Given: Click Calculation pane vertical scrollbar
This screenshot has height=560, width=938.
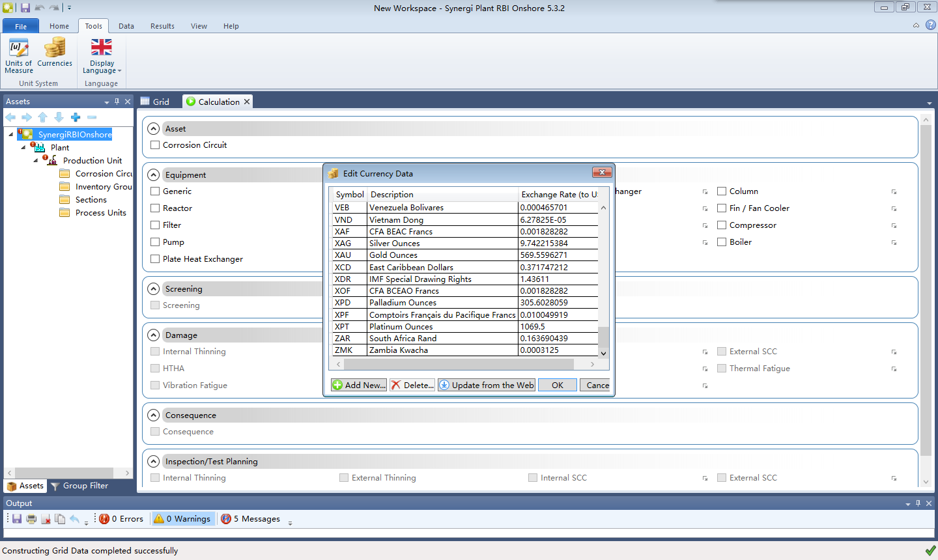Looking at the screenshot, I should [x=926, y=290].
